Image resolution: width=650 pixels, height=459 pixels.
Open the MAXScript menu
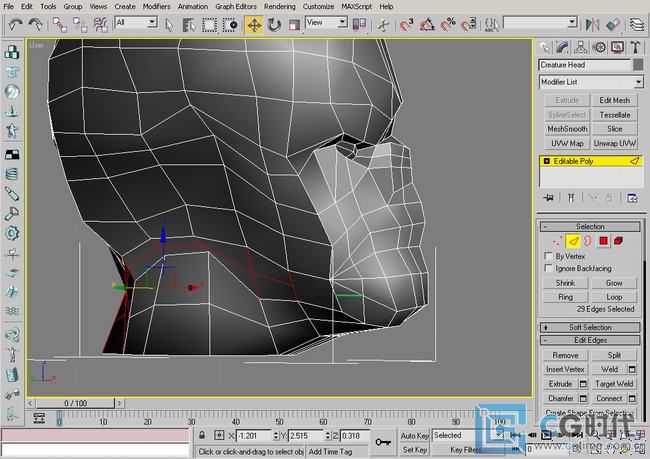tap(357, 7)
